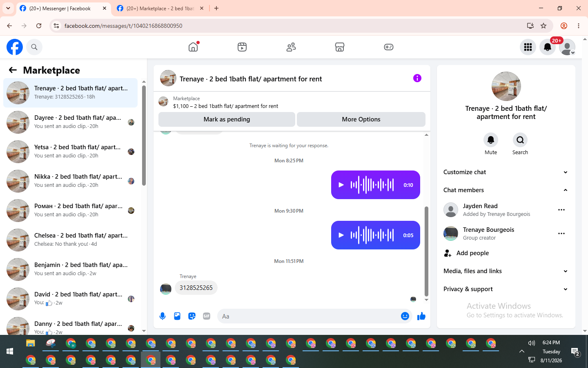
Task: Open Facebook home via the logo
Action: pyautogui.click(x=15, y=47)
